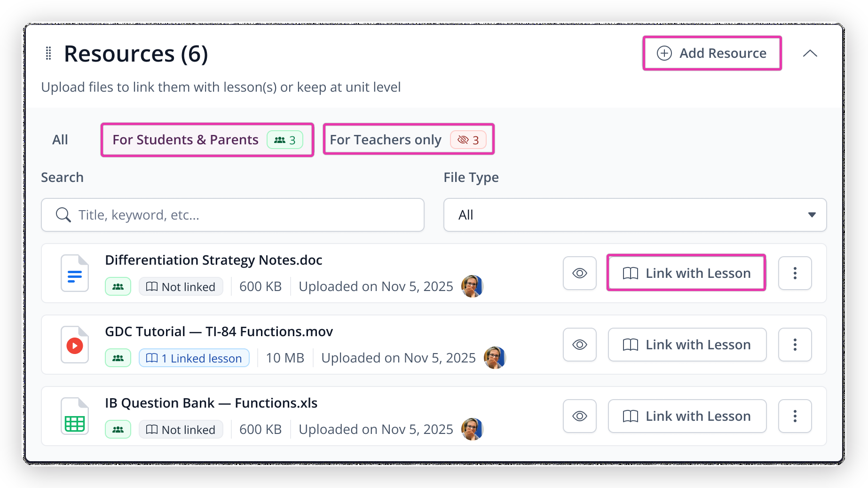This screenshot has width=868, height=488.
Task: Open more options for Differentiation Strategy Notes.doc
Action: (x=795, y=273)
